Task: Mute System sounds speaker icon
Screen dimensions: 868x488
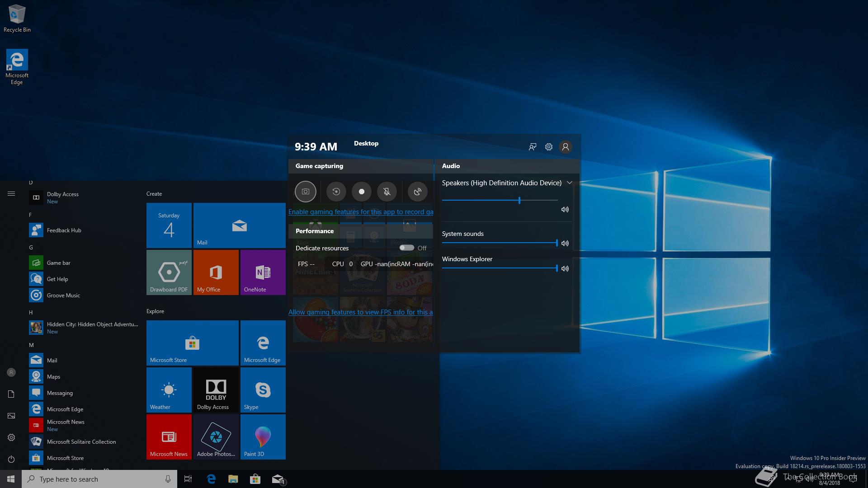Action: 565,243
